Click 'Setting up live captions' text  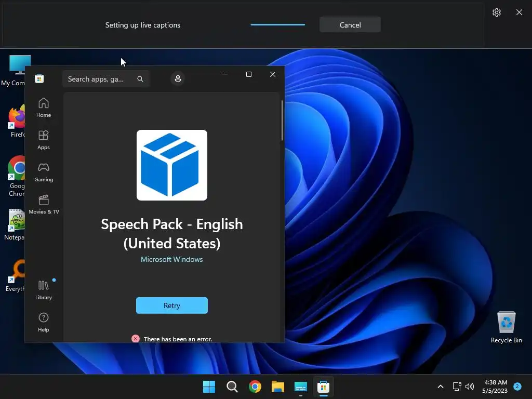(143, 25)
